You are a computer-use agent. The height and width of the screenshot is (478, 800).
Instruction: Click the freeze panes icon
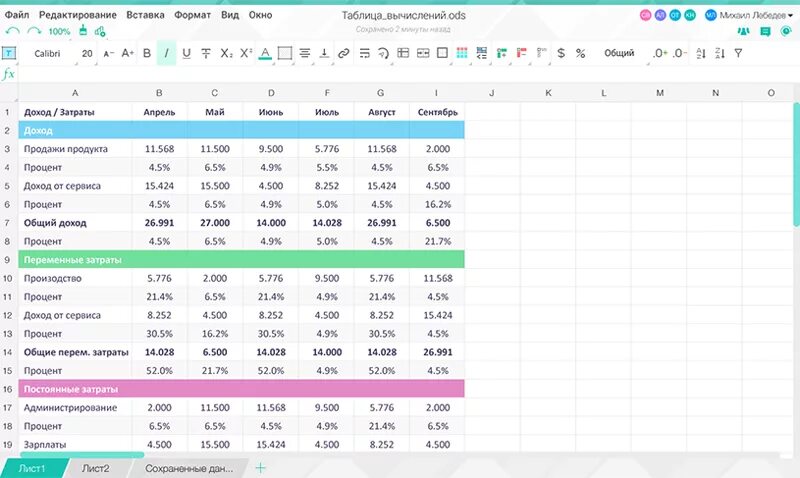pyautogui.click(x=403, y=53)
